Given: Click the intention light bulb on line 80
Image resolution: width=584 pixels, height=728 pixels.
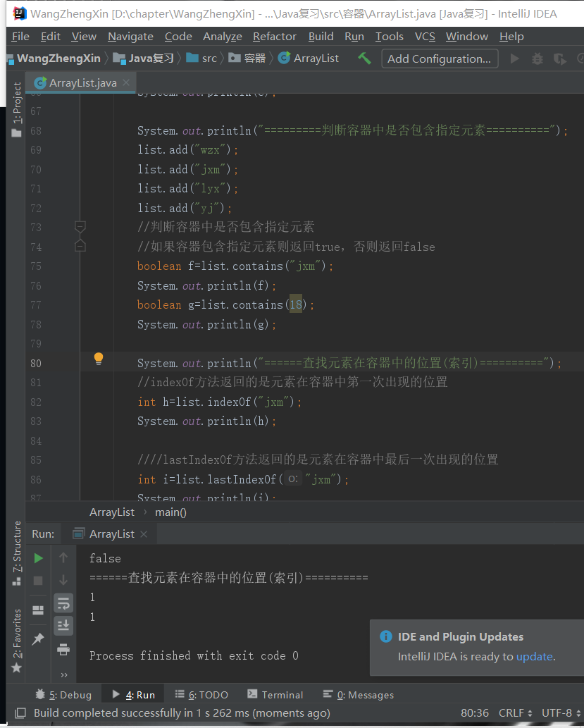Looking at the screenshot, I should tap(99, 359).
